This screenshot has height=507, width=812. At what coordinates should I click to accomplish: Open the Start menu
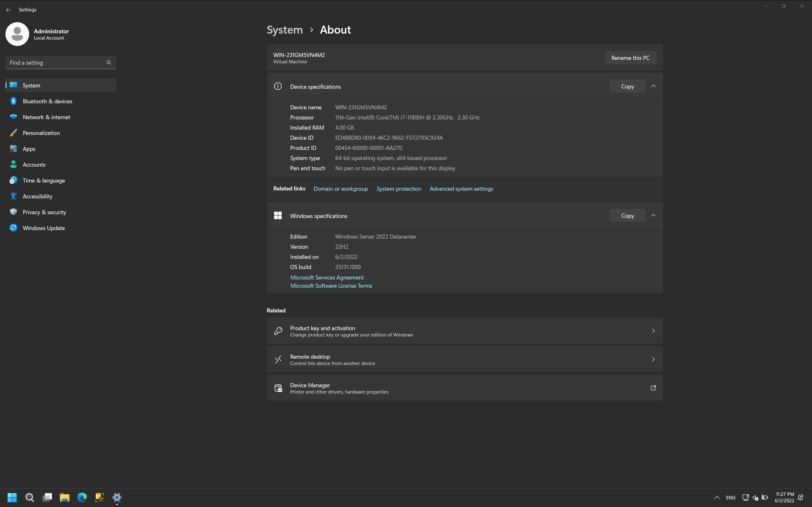click(x=12, y=497)
